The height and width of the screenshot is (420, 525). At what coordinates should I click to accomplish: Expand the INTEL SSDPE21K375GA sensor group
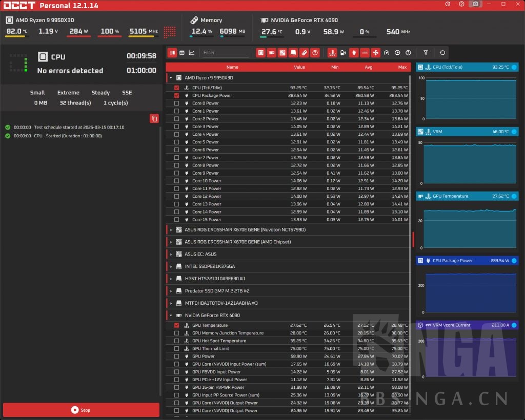click(x=171, y=266)
